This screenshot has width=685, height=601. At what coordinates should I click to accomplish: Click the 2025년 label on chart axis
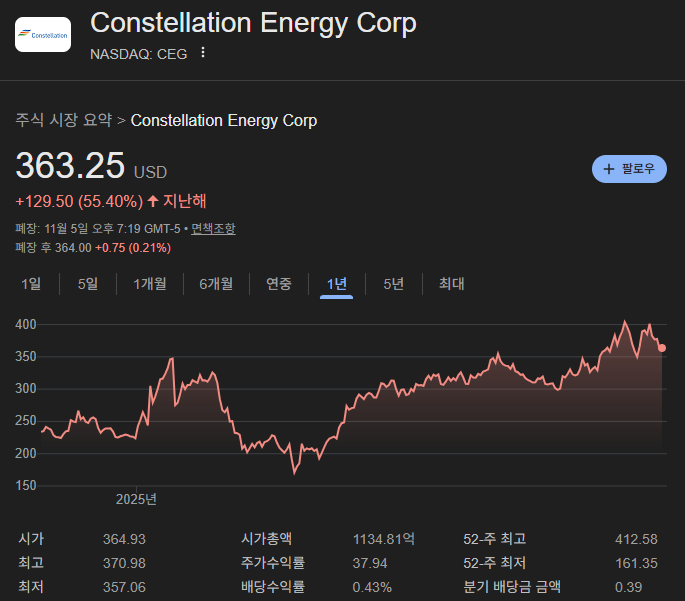(136, 499)
